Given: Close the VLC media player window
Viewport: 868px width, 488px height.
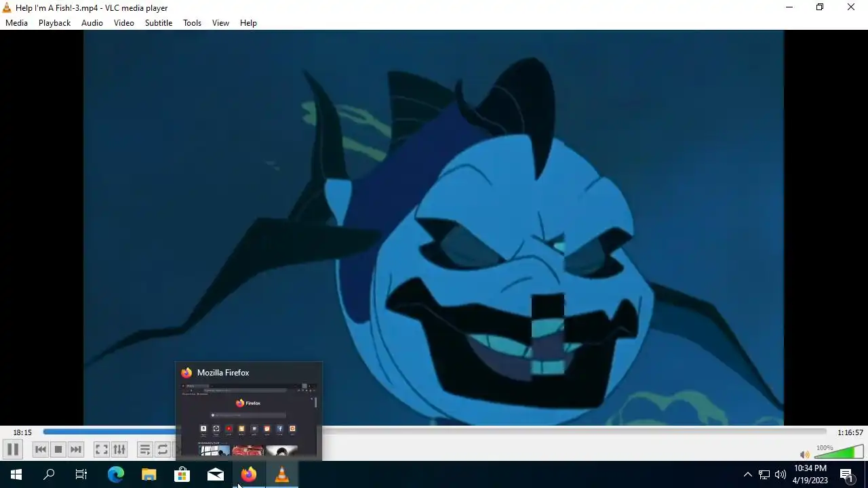Looking at the screenshot, I should (x=851, y=7).
